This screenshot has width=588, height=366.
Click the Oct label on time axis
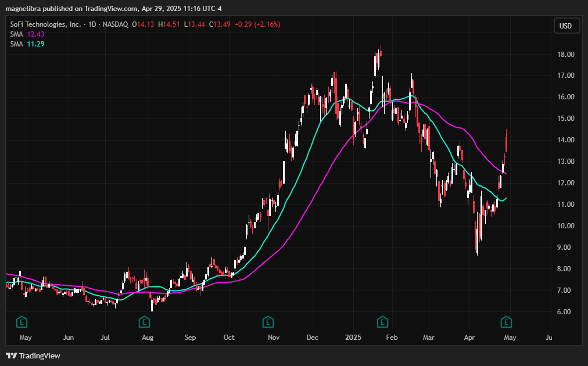pyautogui.click(x=229, y=338)
